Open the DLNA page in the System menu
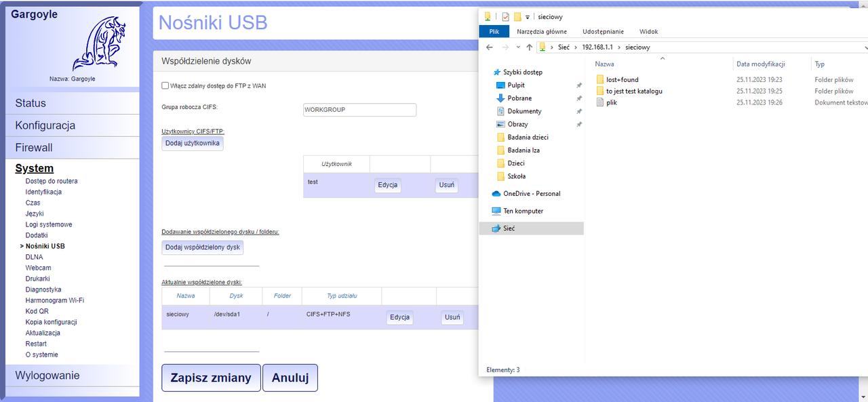868x402 pixels. pyautogui.click(x=35, y=257)
